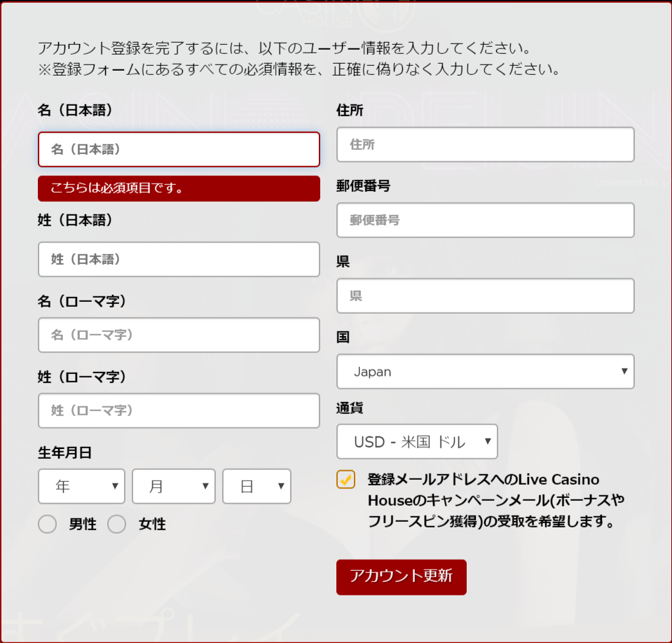The height and width of the screenshot is (643, 672).
Task: Click the dropdown arrow beside Japan
Action: (x=624, y=371)
